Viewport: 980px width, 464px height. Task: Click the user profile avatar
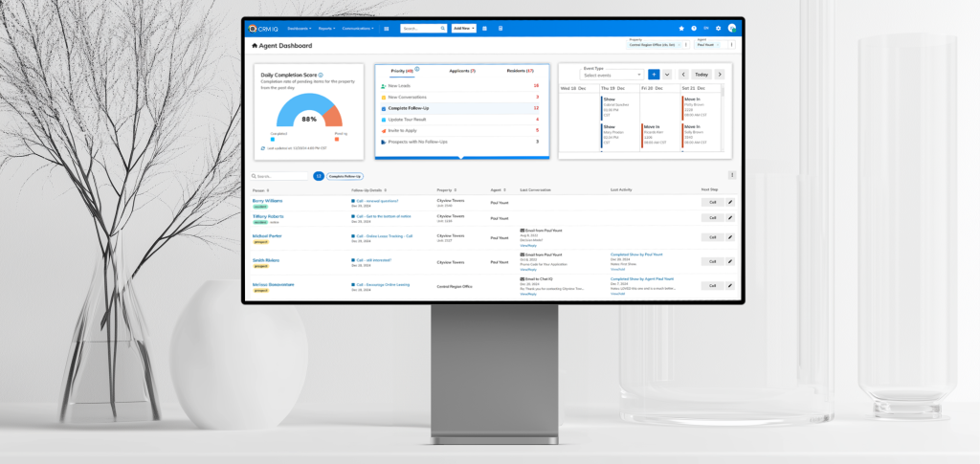point(732,29)
